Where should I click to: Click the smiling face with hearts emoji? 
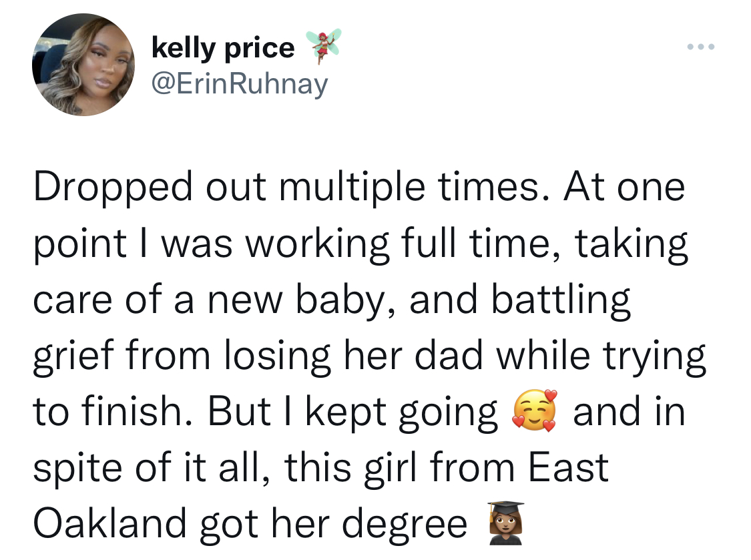point(535,411)
